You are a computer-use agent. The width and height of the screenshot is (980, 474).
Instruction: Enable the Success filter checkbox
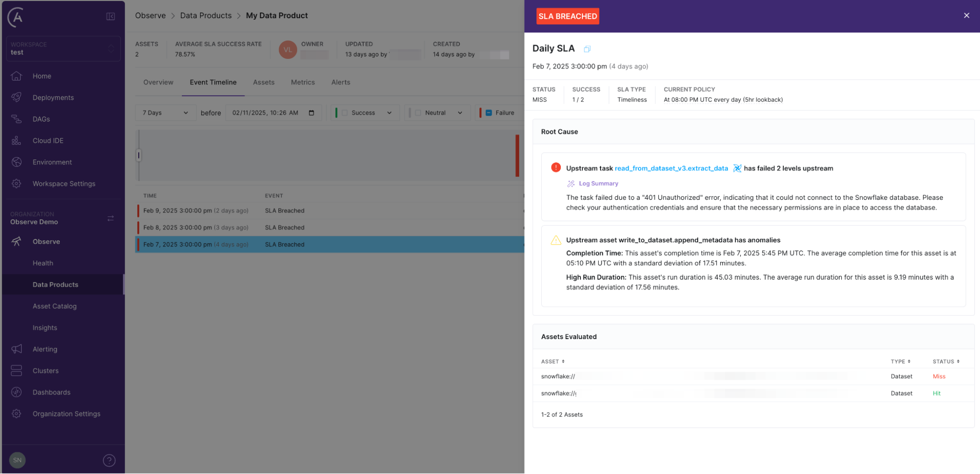coord(345,113)
